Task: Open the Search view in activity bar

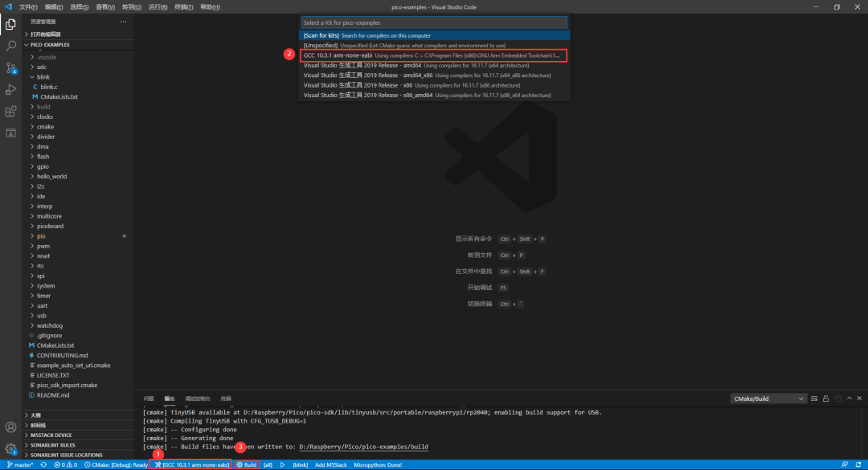Action: point(10,47)
